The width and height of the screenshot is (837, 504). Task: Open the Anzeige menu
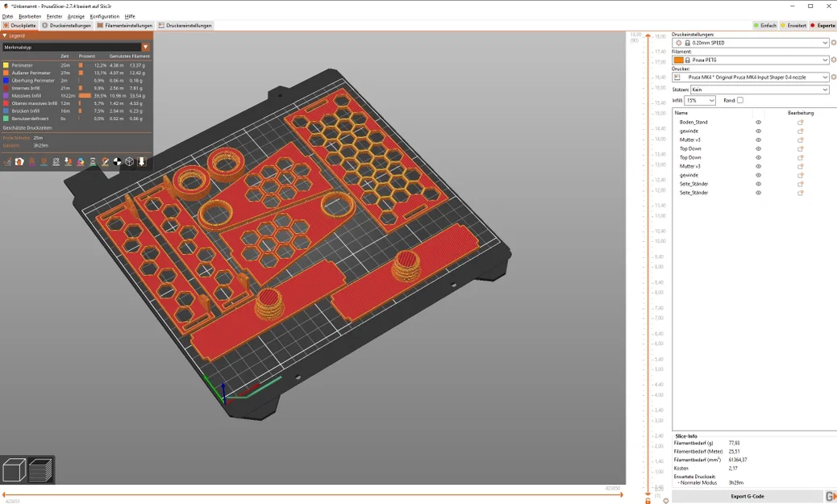(x=76, y=17)
